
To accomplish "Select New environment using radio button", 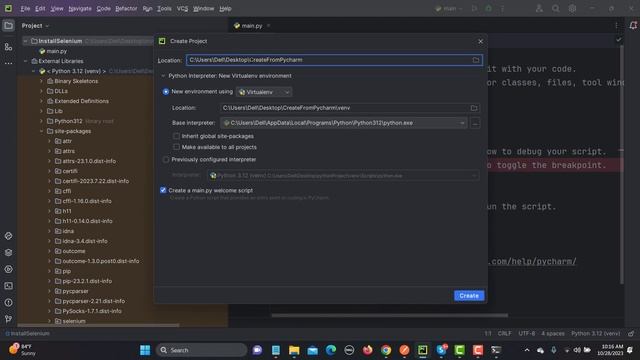I will pos(166,92).
